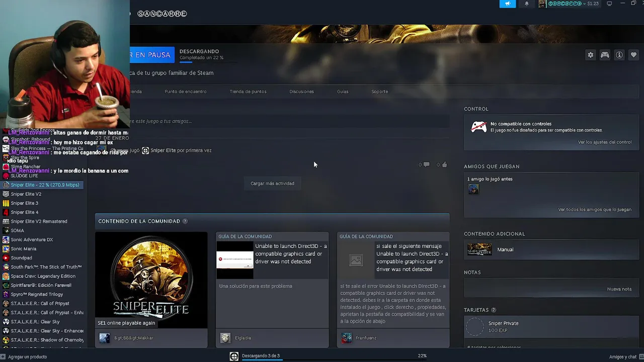
Task: Select Sniper Private badge entry
Action: (551, 327)
